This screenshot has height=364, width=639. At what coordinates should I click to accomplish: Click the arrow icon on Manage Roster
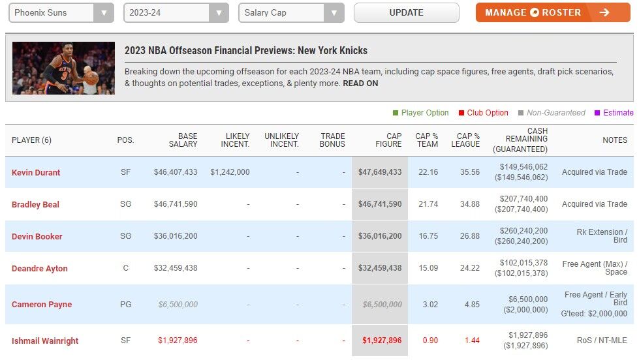604,12
